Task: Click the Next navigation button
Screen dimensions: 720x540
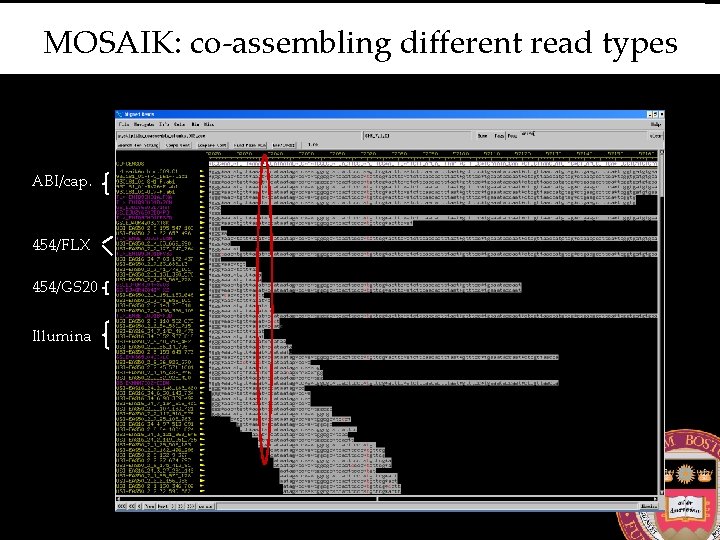Action: coord(163,506)
